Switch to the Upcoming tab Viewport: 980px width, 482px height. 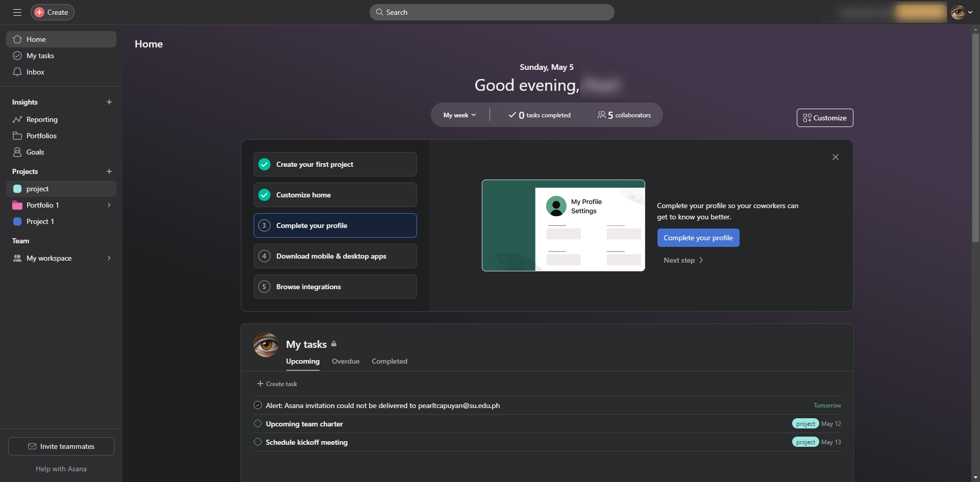click(x=303, y=361)
